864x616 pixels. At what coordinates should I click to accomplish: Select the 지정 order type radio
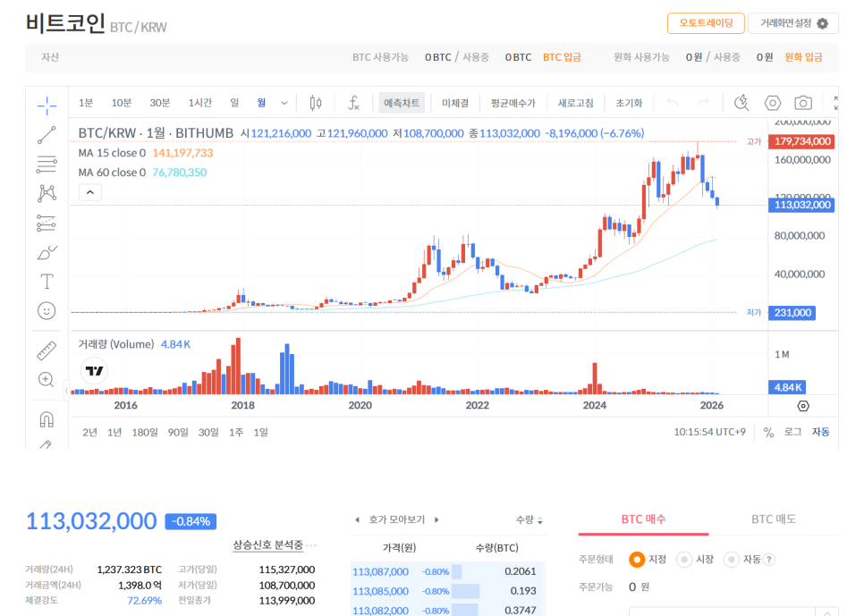[x=637, y=560]
